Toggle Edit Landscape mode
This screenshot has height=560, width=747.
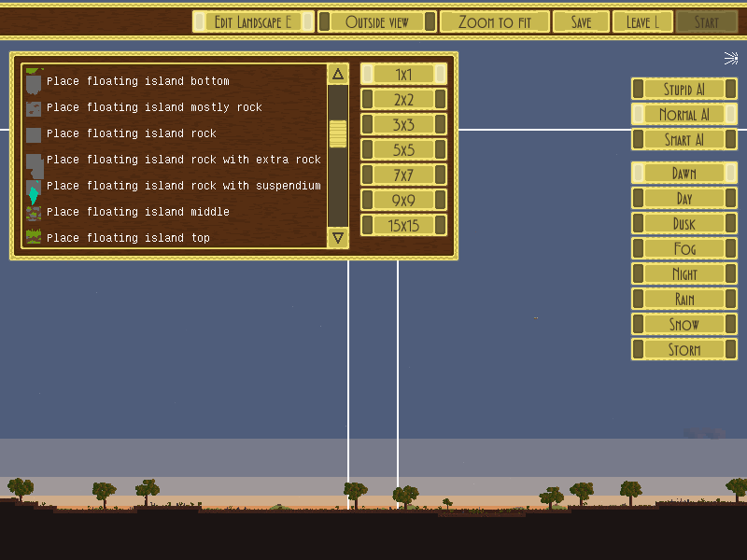[253, 21]
